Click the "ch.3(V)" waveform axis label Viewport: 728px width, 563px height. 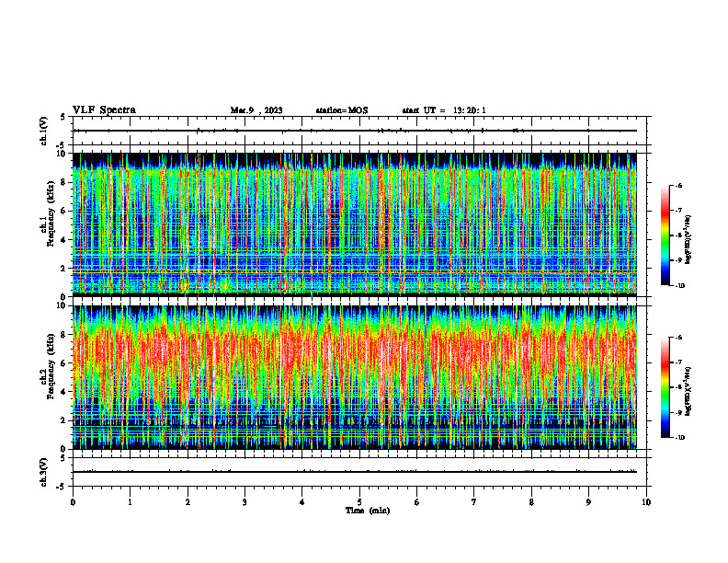[x=43, y=472]
